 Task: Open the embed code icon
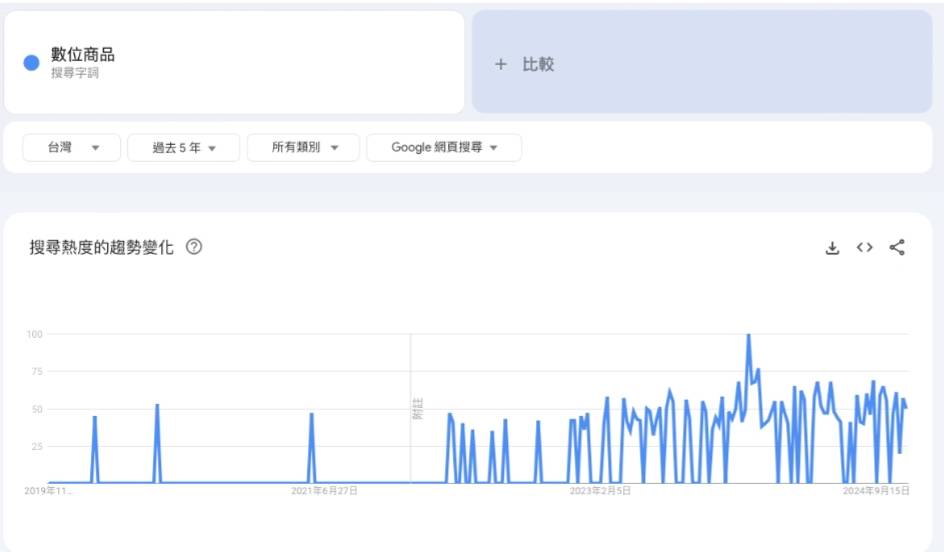tap(865, 248)
